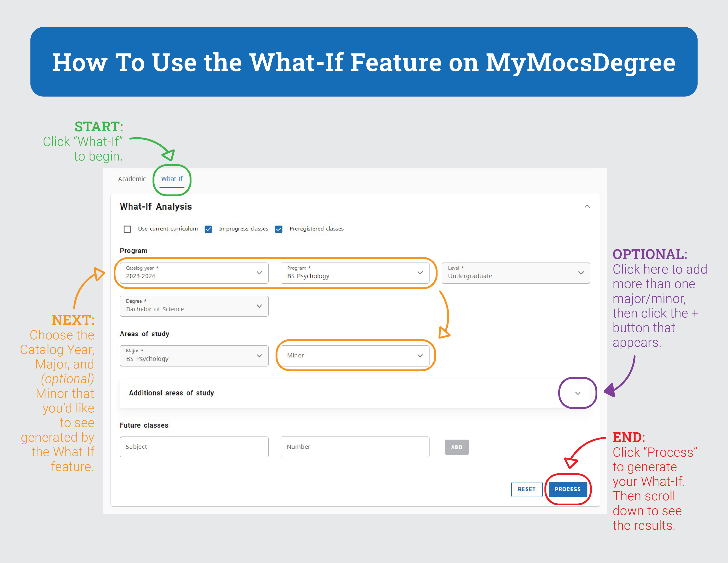Enable Use current curriculum checkbox

[x=127, y=229]
